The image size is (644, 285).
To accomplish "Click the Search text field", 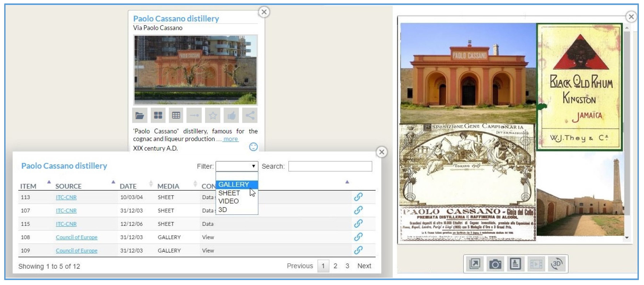I will [330, 166].
